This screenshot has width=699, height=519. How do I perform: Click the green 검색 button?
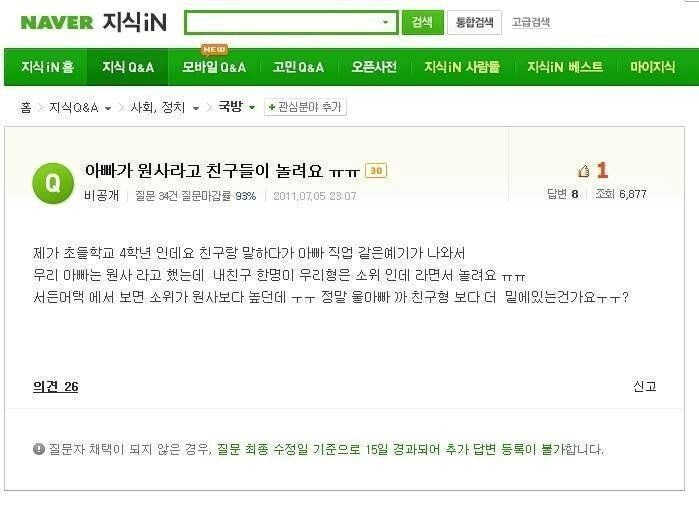coord(423,22)
